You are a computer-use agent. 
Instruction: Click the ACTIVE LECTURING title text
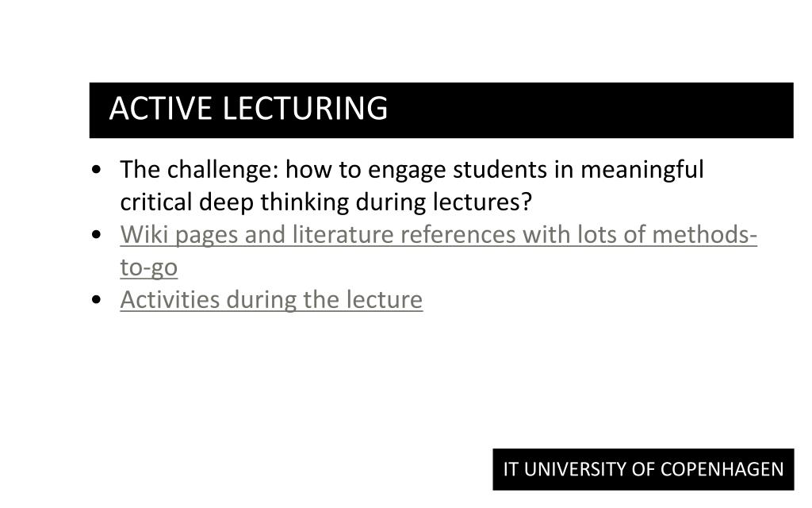[248, 108]
